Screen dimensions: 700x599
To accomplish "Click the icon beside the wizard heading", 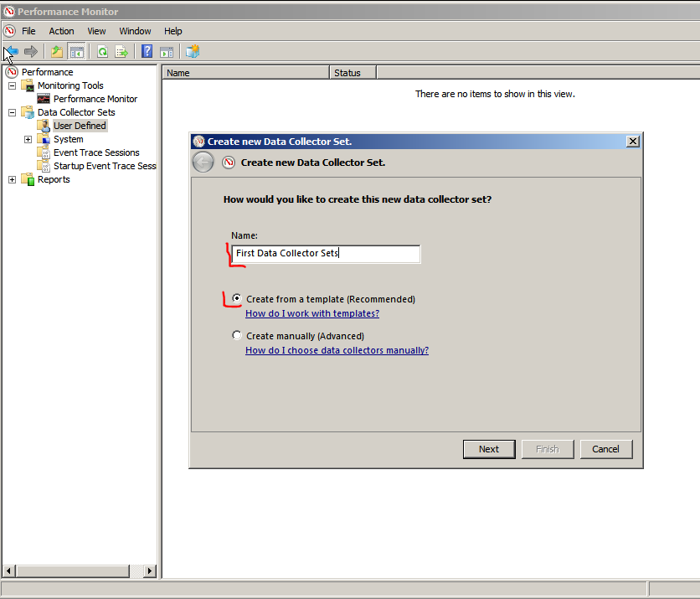I will 229,163.
